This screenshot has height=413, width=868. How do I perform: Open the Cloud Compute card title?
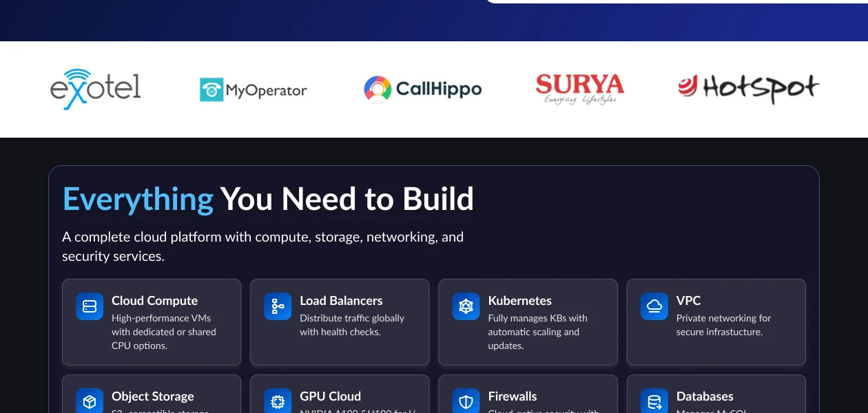(154, 301)
